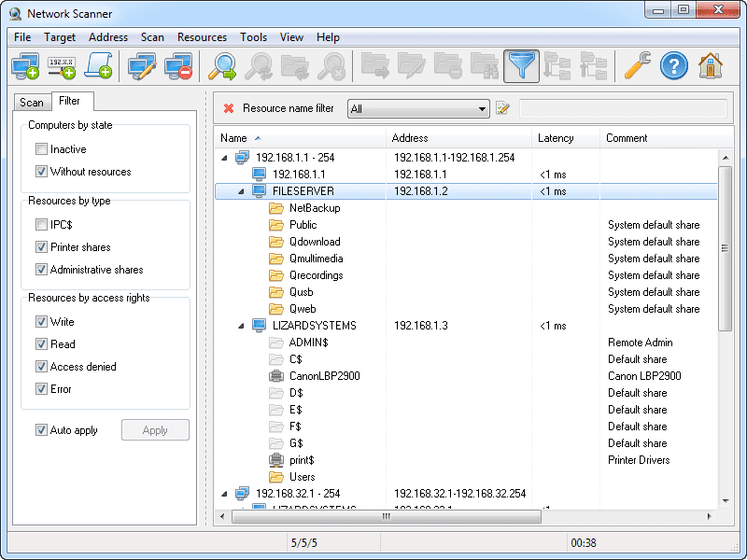Collapse the FILESERVER node
Screen dimensions: 747x560
241,191
